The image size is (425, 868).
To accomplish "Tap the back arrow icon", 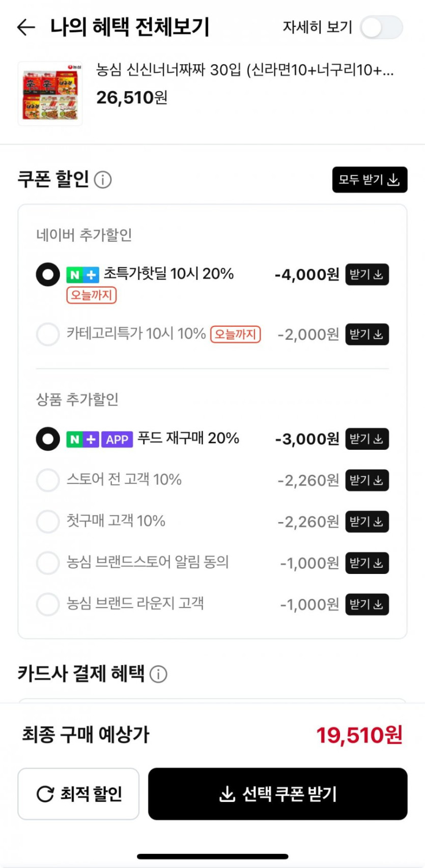I will 26,27.
